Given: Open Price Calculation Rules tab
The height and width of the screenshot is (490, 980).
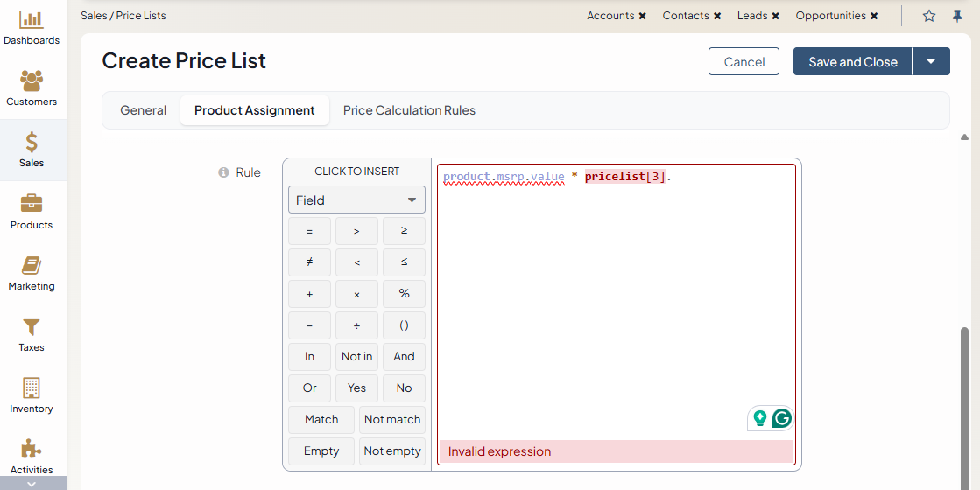Looking at the screenshot, I should pos(409,110).
